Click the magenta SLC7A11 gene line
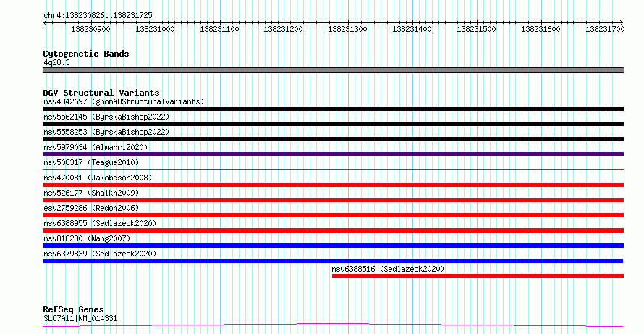The width and height of the screenshot is (644, 334). click(x=333, y=325)
